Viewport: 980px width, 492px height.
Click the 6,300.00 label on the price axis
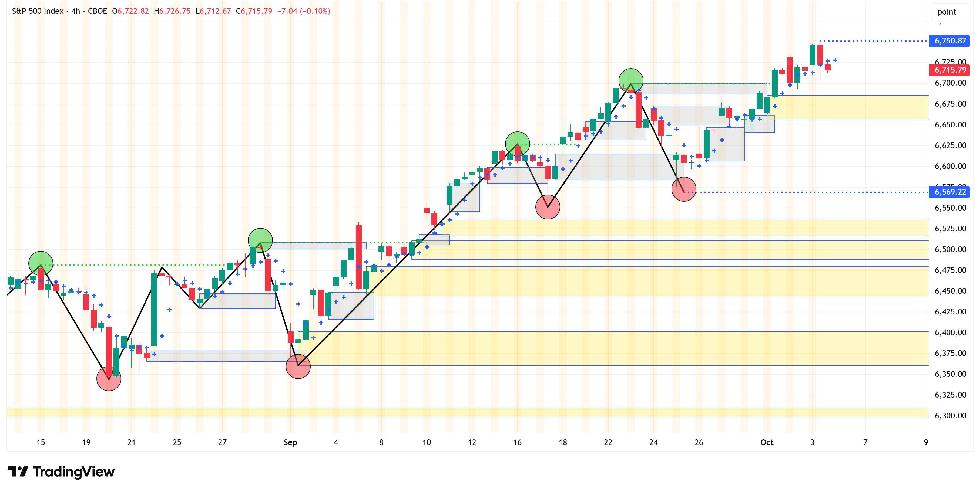click(950, 416)
